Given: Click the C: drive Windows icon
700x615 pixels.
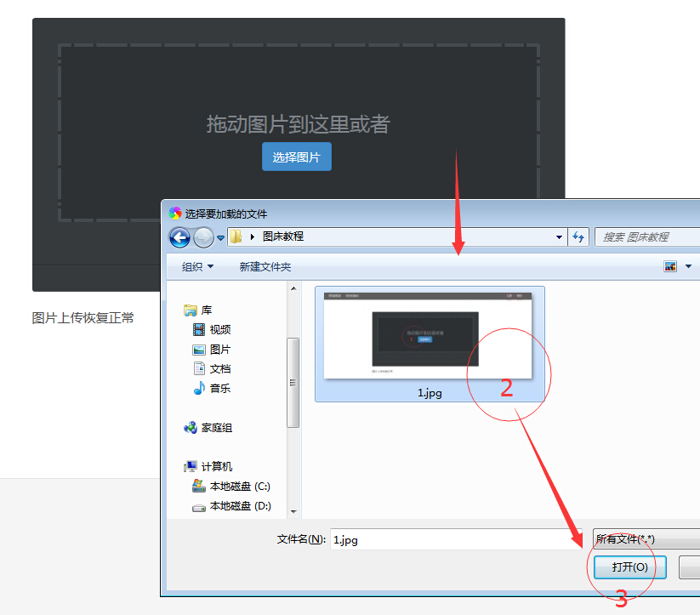Looking at the screenshot, I should [x=199, y=486].
